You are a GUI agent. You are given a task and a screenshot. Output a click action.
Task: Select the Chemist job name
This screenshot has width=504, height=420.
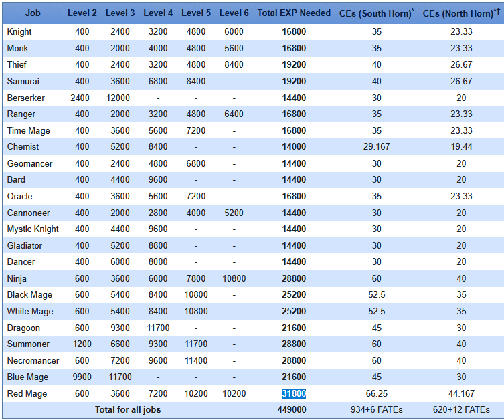tap(23, 146)
